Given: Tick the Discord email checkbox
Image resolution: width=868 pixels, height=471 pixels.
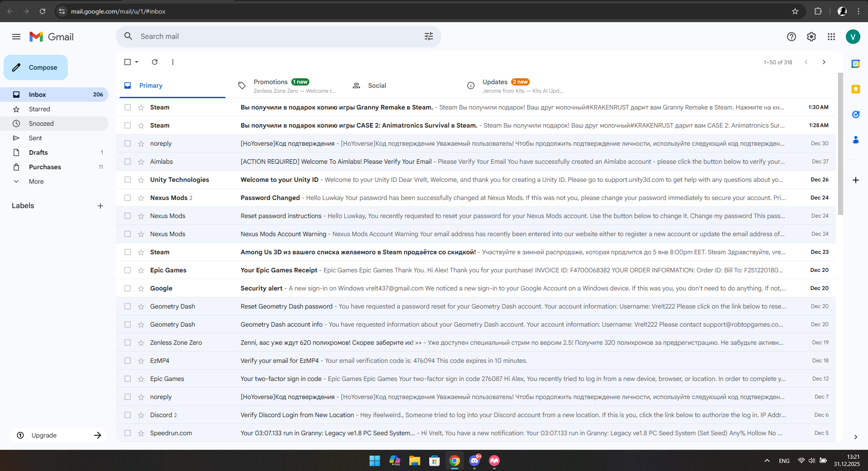Looking at the screenshot, I should click(x=128, y=415).
